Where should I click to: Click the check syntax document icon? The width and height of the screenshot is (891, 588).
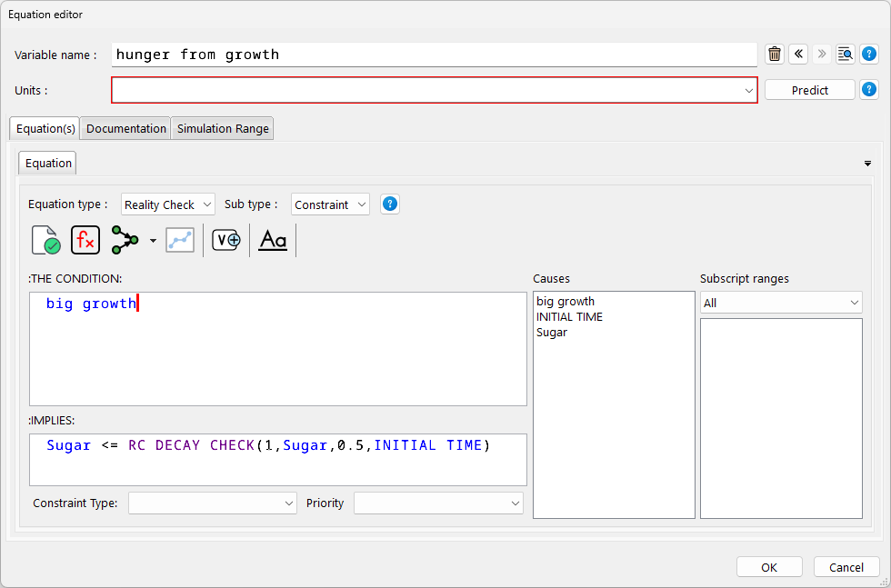(45, 240)
